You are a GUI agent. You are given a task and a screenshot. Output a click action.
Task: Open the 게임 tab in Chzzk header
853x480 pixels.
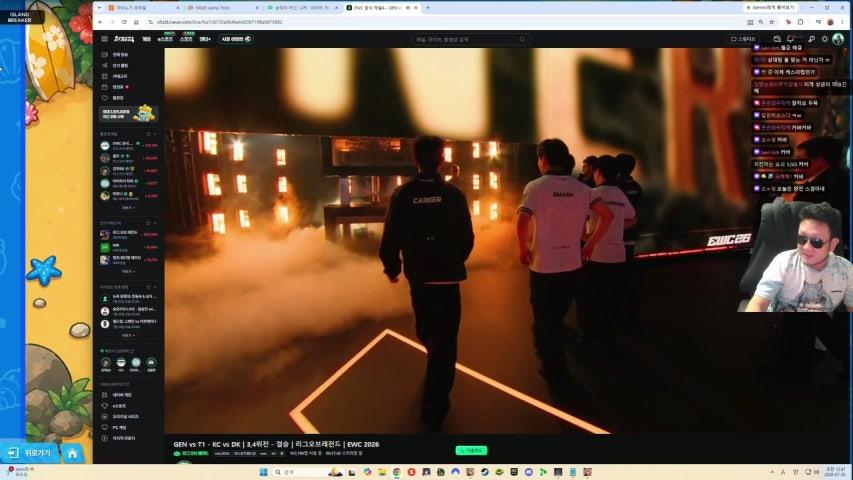point(146,39)
